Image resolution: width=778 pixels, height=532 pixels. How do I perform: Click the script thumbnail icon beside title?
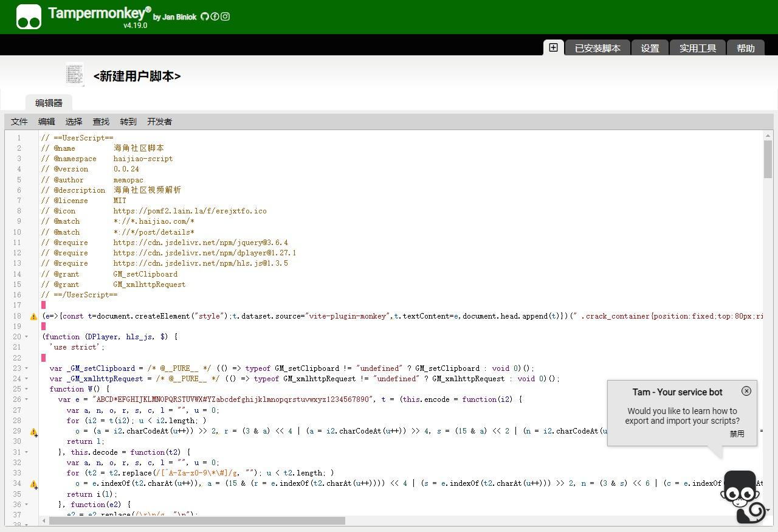[x=75, y=74]
